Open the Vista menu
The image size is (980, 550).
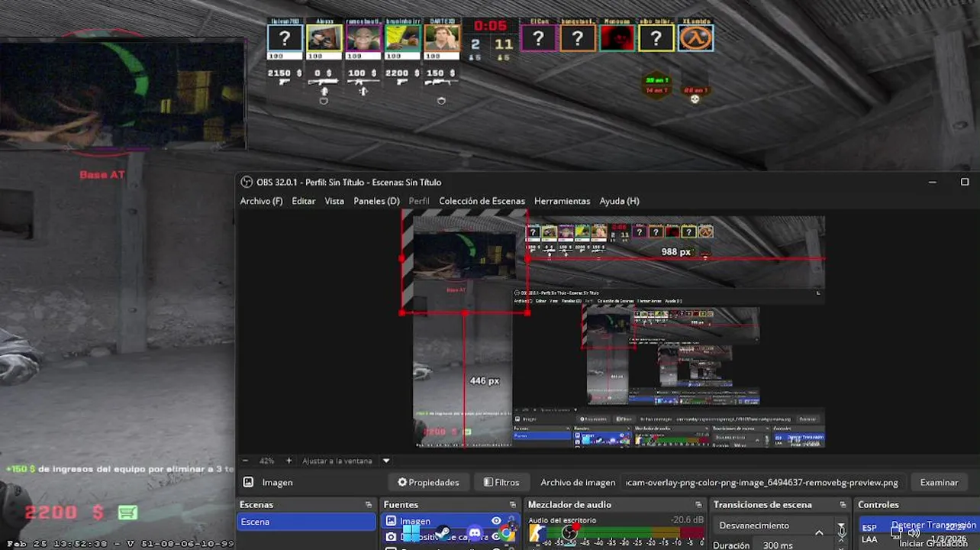(334, 201)
